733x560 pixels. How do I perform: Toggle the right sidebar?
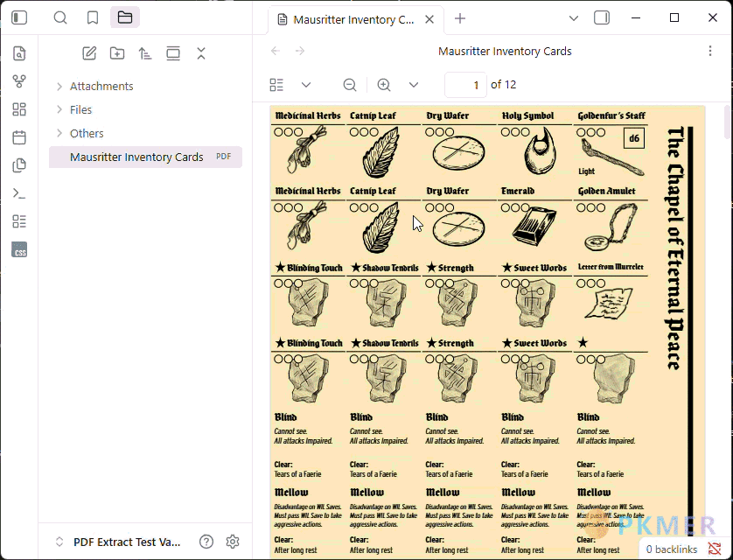click(x=602, y=17)
